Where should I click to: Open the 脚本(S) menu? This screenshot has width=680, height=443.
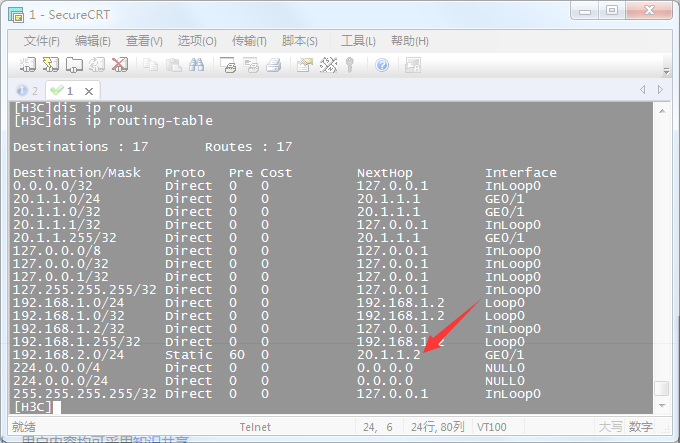pyautogui.click(x=300, y=41)
